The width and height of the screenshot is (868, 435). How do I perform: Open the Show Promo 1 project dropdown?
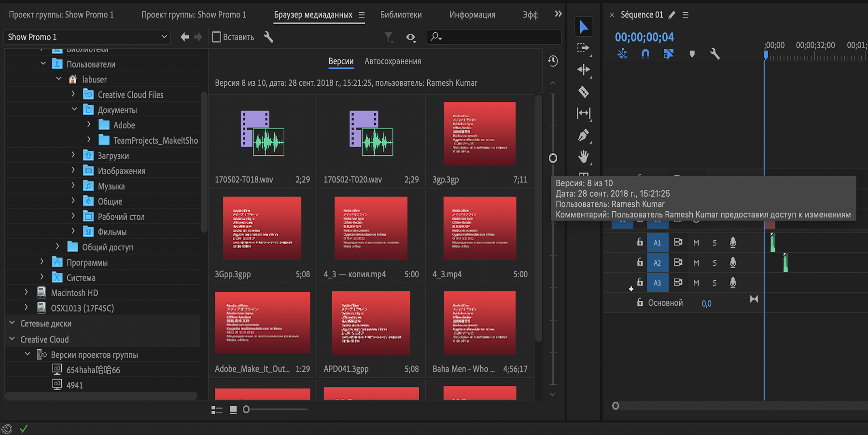[x=87, y=37]
